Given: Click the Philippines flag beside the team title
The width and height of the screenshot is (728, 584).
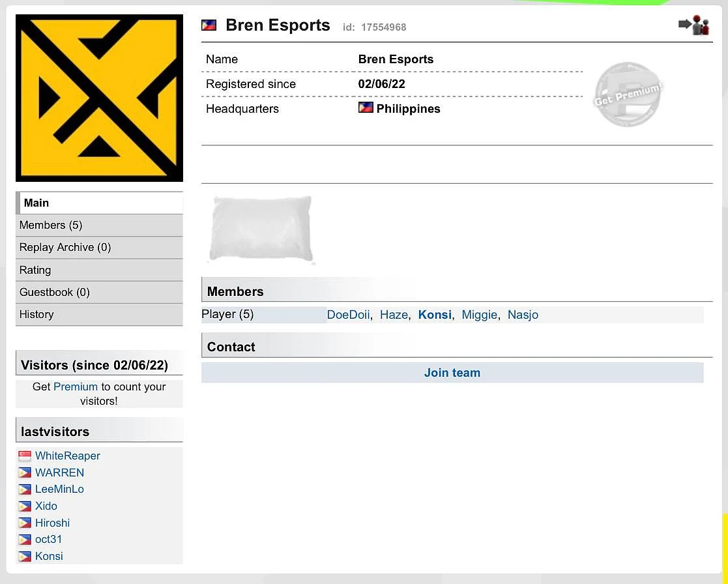Looking at the screenshot, I should tap(209, 25).
